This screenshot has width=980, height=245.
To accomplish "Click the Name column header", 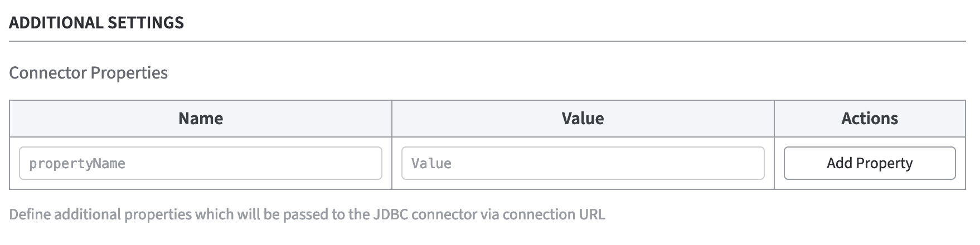I will tap(201, 118).
